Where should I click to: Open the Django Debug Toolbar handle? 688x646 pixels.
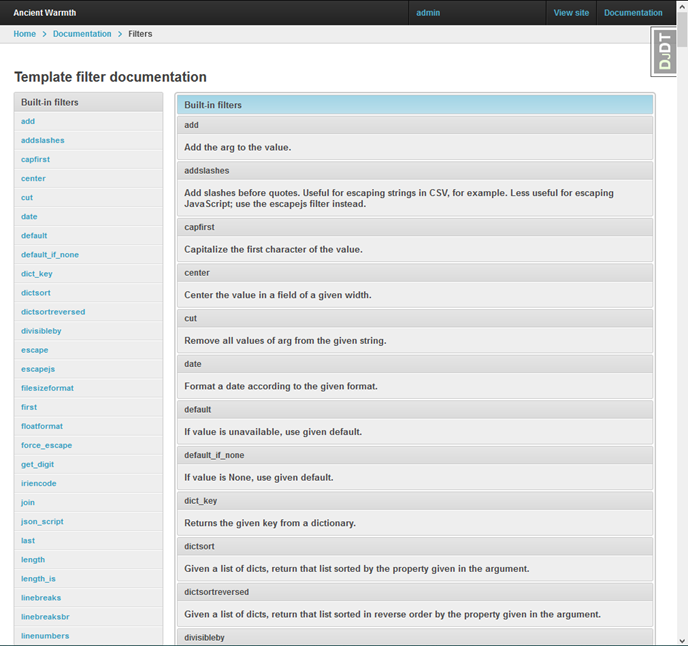665,51
